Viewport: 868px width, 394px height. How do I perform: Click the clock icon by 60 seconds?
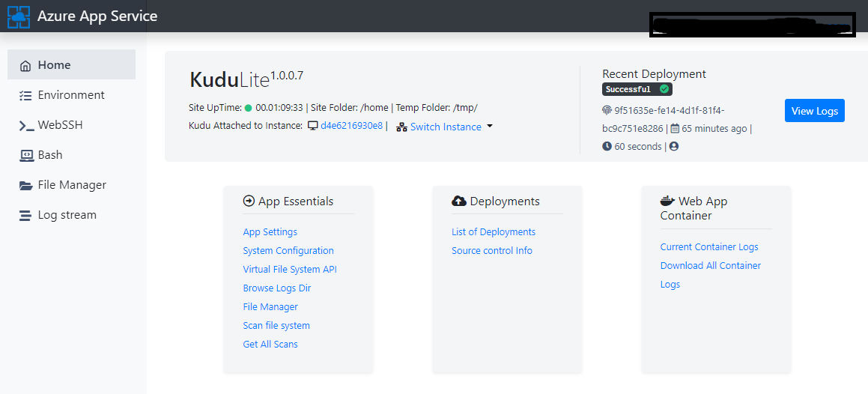click(607, 147)
